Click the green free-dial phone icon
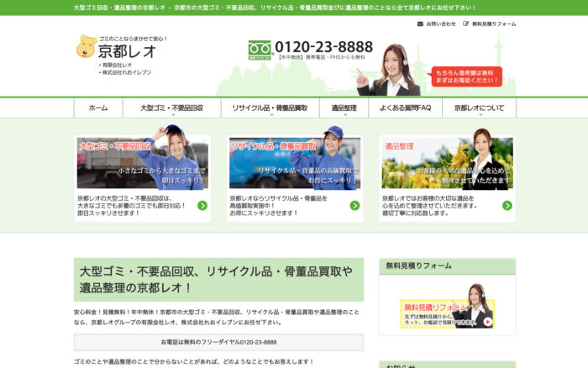Viewport: 588px width, 368px height. coord(260,50)
